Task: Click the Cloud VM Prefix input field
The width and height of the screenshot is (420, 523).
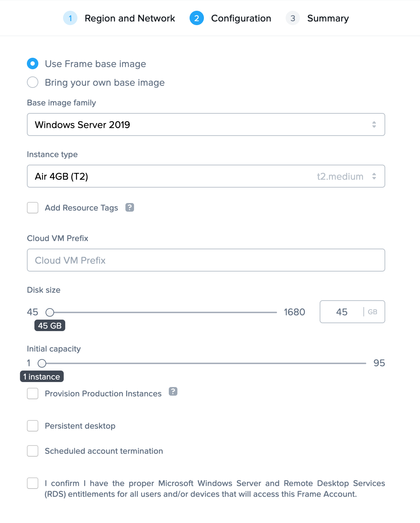Action: [x=206, y=260]
